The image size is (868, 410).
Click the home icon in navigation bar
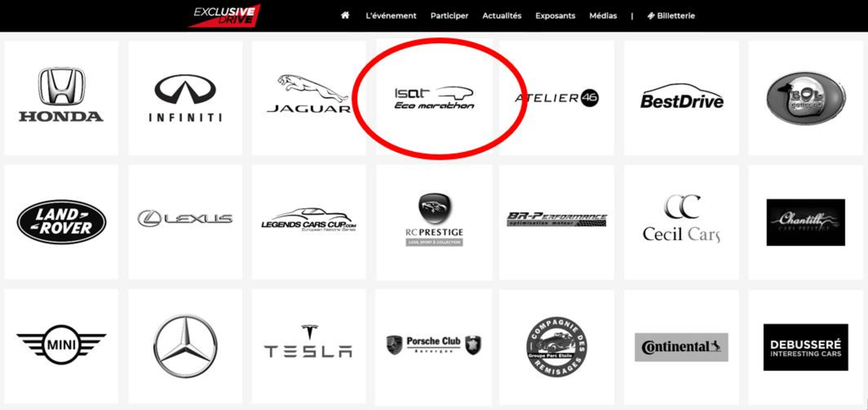(345, 15)
